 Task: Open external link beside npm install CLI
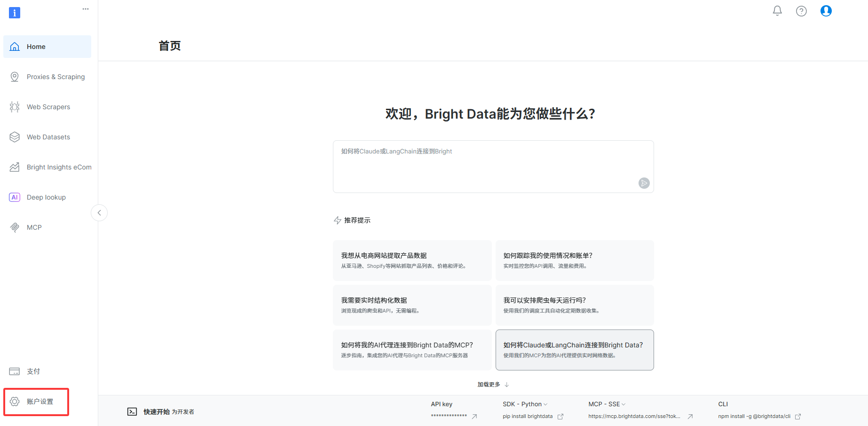798,417
